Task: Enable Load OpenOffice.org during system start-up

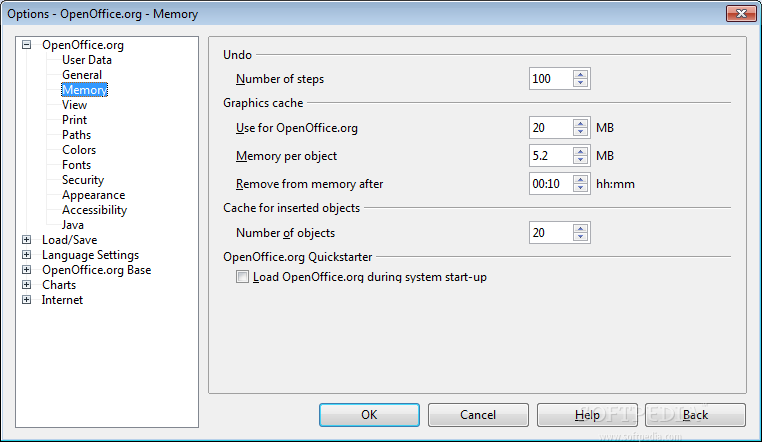Action: tap(242, 277)
